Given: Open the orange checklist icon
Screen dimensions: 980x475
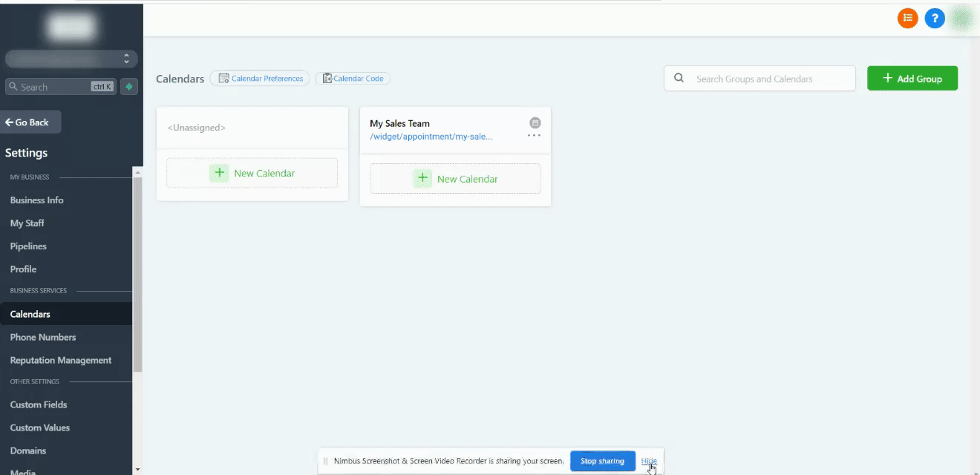Looking at the screenshot, I should [907, 18].
